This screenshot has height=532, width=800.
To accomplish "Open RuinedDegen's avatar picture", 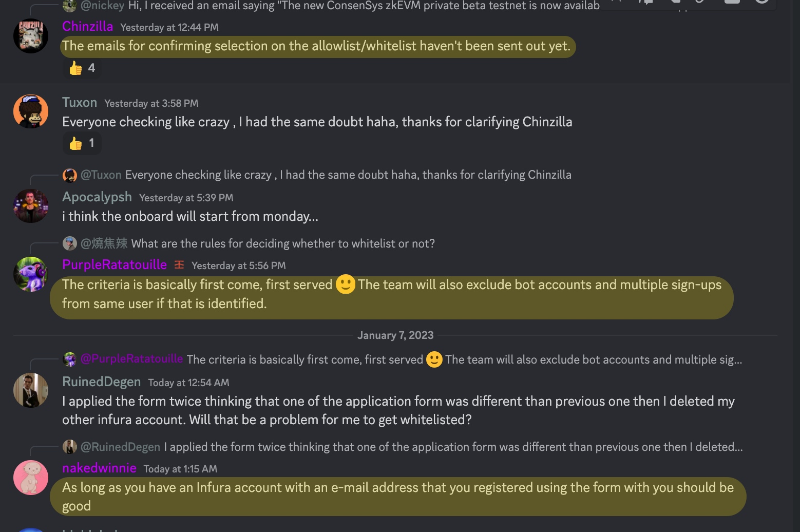I will click(31, 390).
